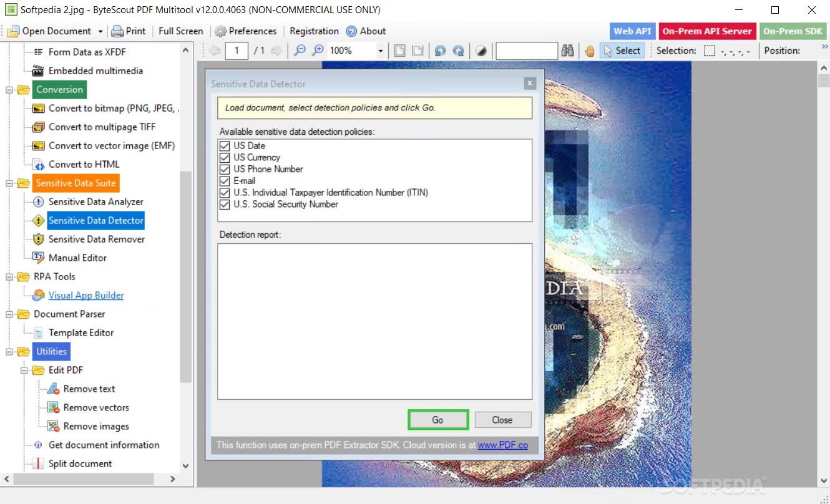The width and height of the screenshot is (830, 504).
Task: Collapse the Sensitive Data Suite node
Action: pyautogui.click(x=9, y=183)
